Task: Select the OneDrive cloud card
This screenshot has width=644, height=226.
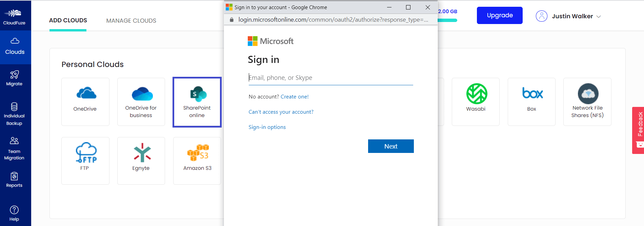Action: click(x=85, y=102)
